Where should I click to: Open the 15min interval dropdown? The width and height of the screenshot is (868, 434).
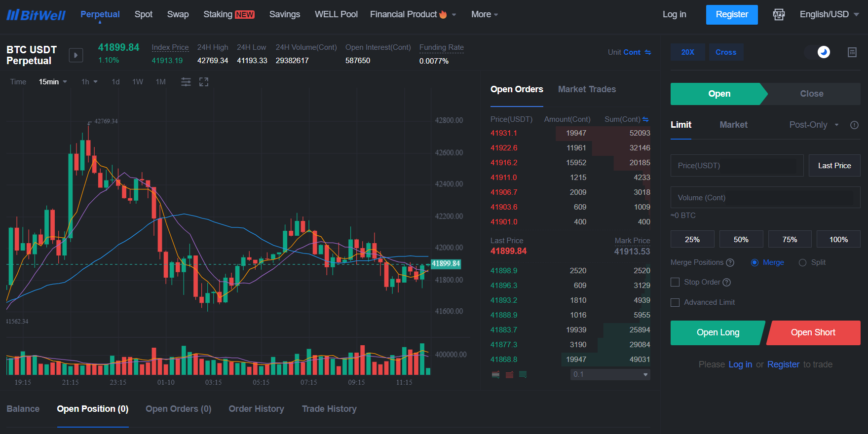pyautogui.click(x=53, y=82)
